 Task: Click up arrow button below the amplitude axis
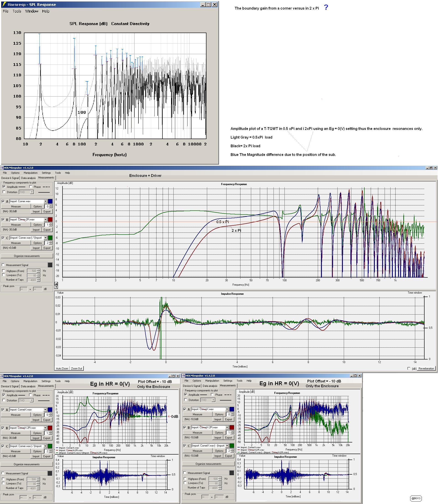point(56,284)
